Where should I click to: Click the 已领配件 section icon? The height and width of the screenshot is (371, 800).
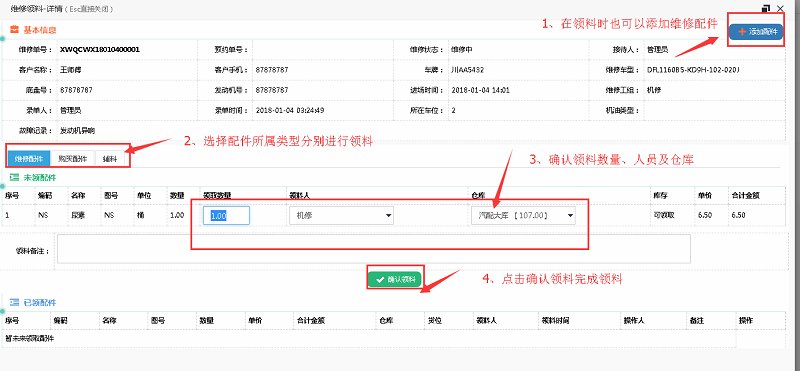pyautogui.click(x=14, y=302)
